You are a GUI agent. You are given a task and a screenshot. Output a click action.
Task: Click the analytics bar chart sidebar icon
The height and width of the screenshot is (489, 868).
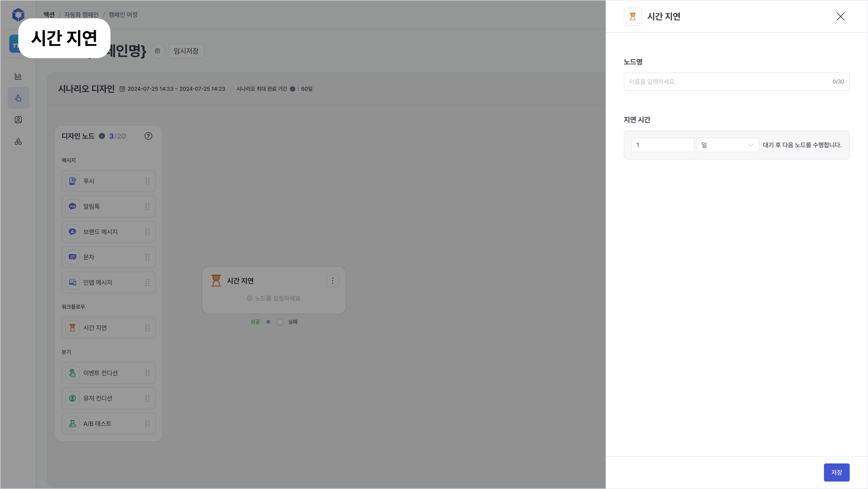click(x=18, y=76)
